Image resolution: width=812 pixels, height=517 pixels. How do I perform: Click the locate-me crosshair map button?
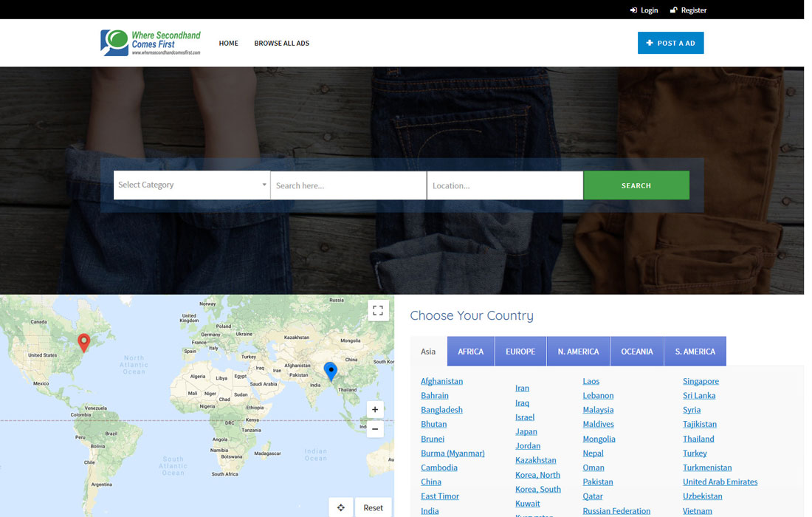341,507
